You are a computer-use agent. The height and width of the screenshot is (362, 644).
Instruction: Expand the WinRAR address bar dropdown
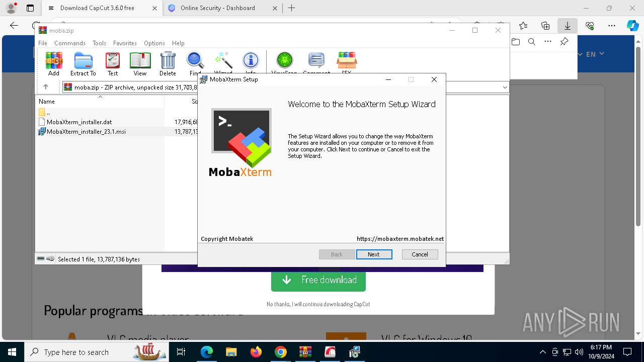point(505,87)
